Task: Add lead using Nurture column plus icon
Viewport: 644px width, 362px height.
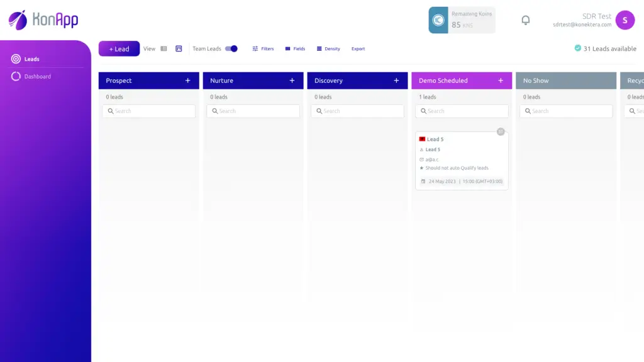Action: click(x=292, y=80)
